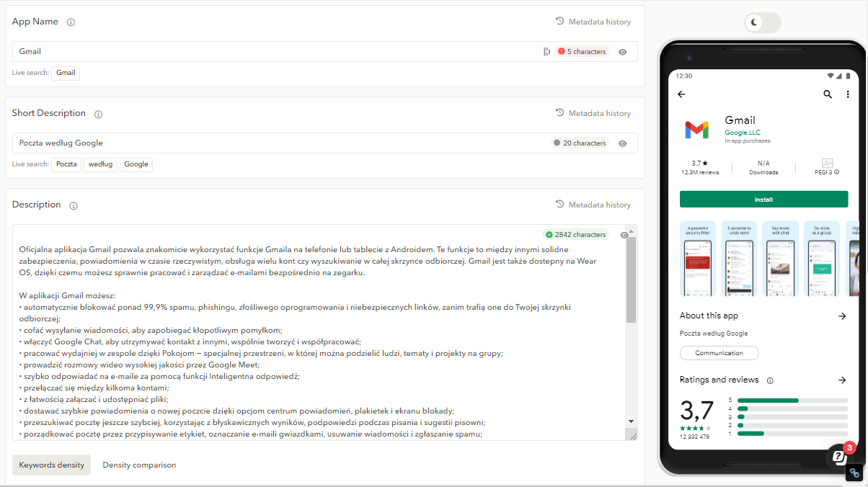Click the Poczta live search tag
The width and height of the screenshot is (868, 487).
point(66,164)
